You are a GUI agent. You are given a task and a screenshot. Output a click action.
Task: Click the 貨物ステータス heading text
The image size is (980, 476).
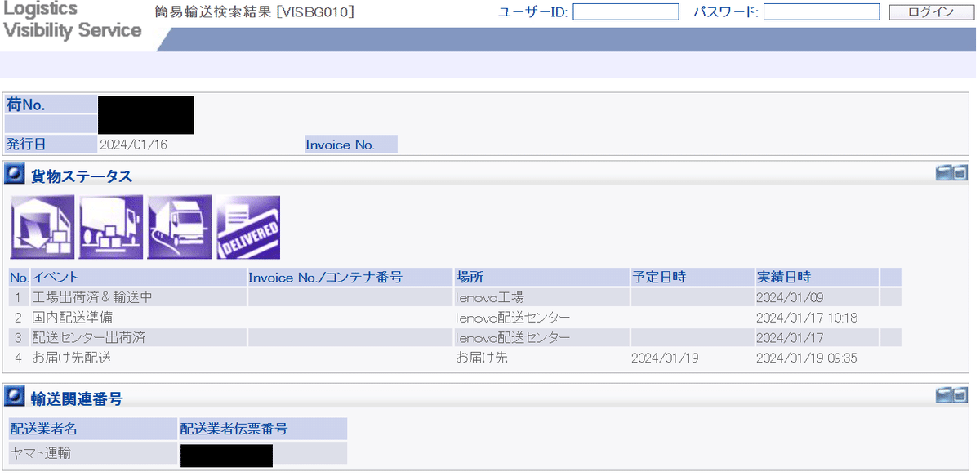(81, 176)
